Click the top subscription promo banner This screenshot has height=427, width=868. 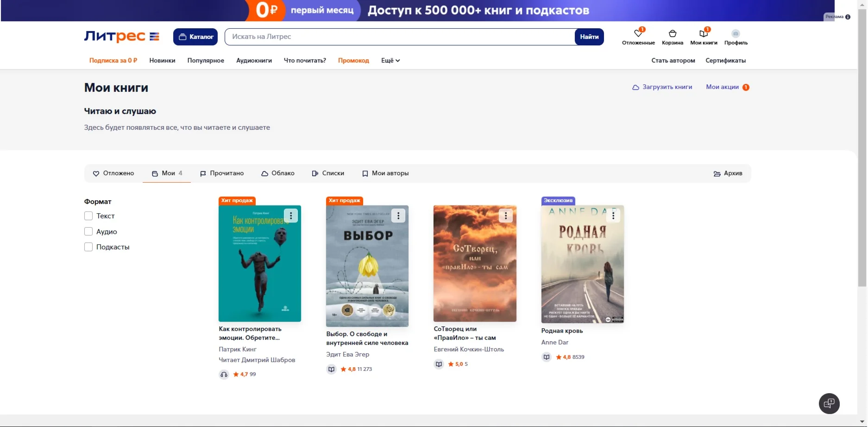[417, 10]
